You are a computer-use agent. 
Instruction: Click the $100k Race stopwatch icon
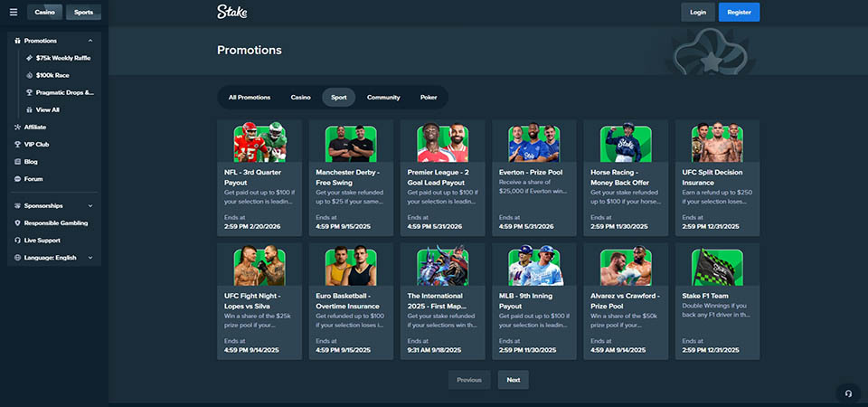(29, 75)
